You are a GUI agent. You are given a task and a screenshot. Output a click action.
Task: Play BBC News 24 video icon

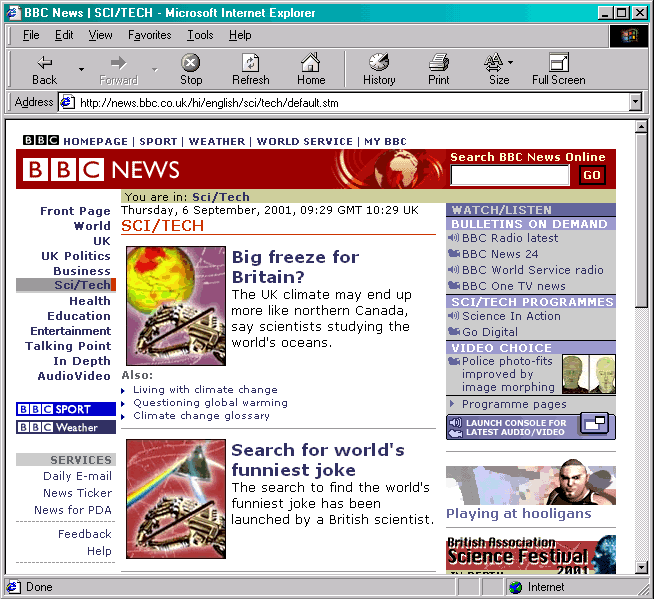tap(453, 253)
